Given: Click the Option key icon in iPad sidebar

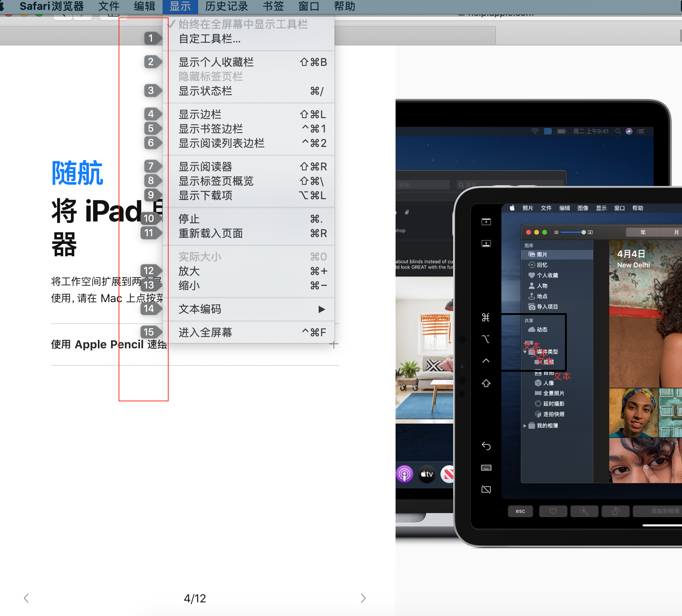Looking at the screenshot, I should click(x=486, y=339).
